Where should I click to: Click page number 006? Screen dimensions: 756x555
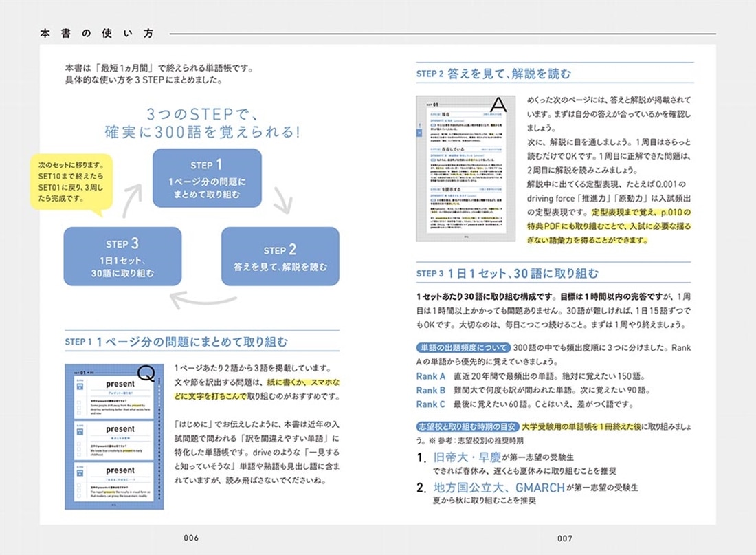[x=191, y=538]
